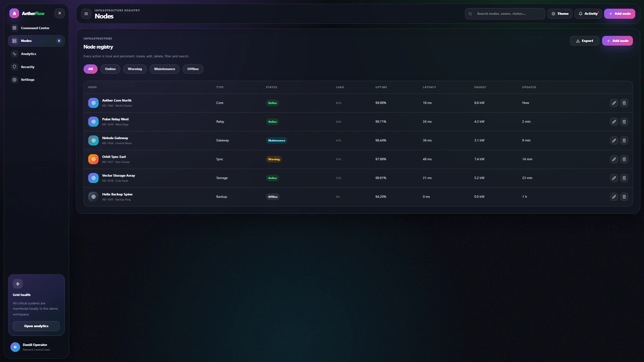Go to Analytics in the sidebar
The image size is (644, 362).
tap(36, 54)
